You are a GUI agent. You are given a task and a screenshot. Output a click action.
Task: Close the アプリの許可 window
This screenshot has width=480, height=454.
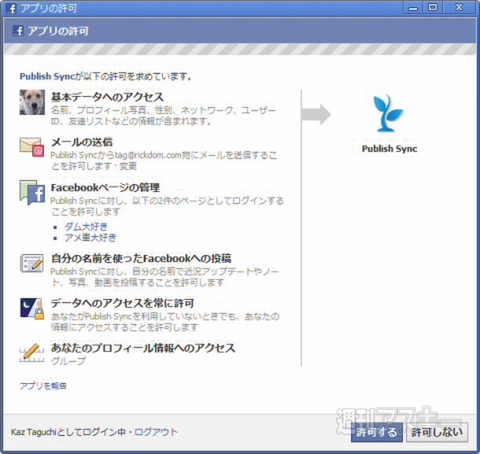(459, 7)
